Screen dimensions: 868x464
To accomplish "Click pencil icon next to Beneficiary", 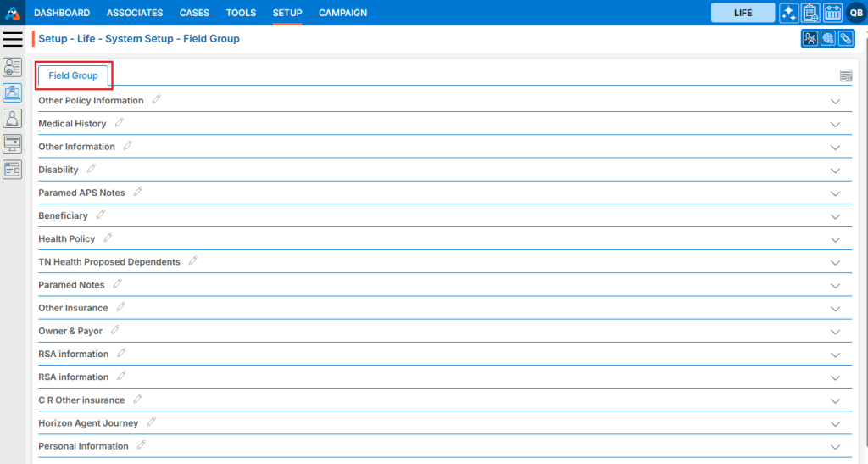I will (101, 215).
